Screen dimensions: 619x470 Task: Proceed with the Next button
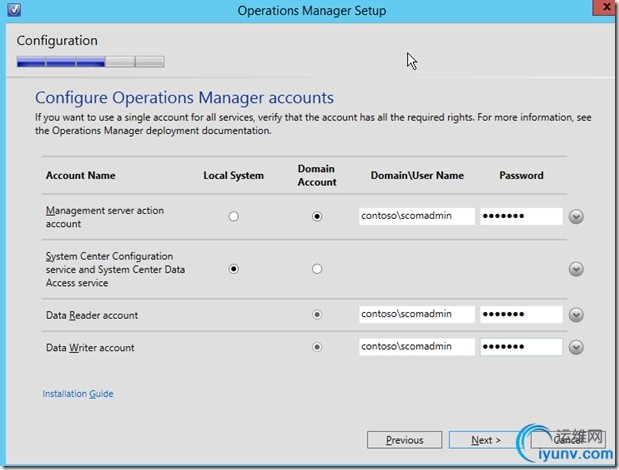pos(486,440)
